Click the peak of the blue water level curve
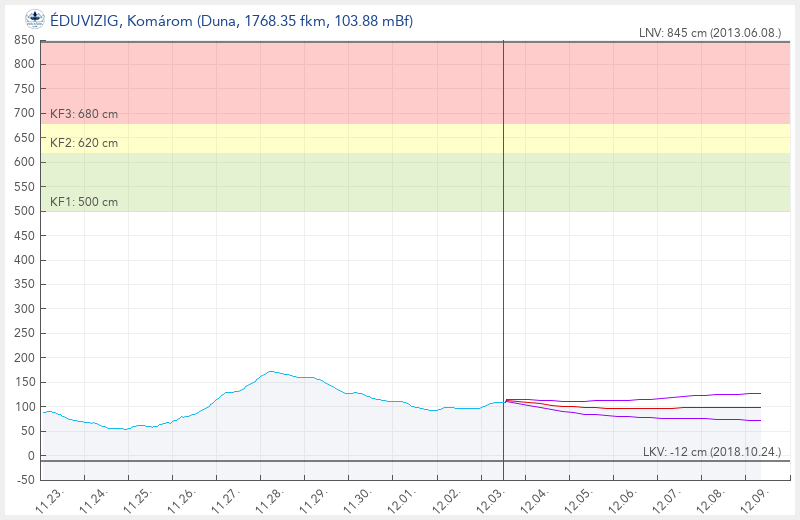The image size is (800, 520). click(x=271, y=371)
